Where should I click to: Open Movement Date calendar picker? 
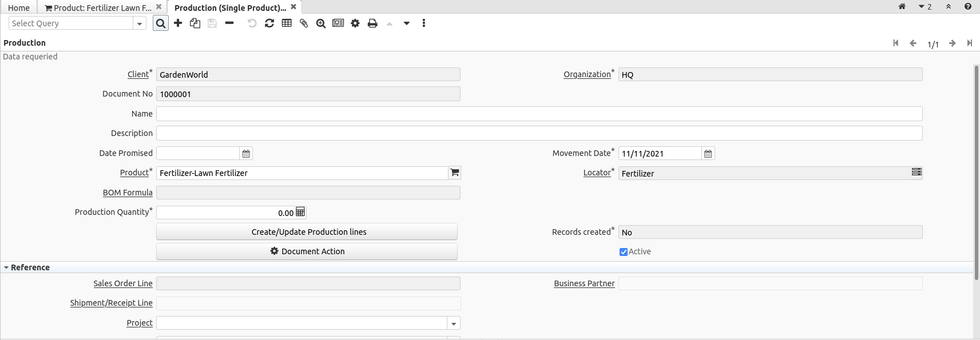708,154
